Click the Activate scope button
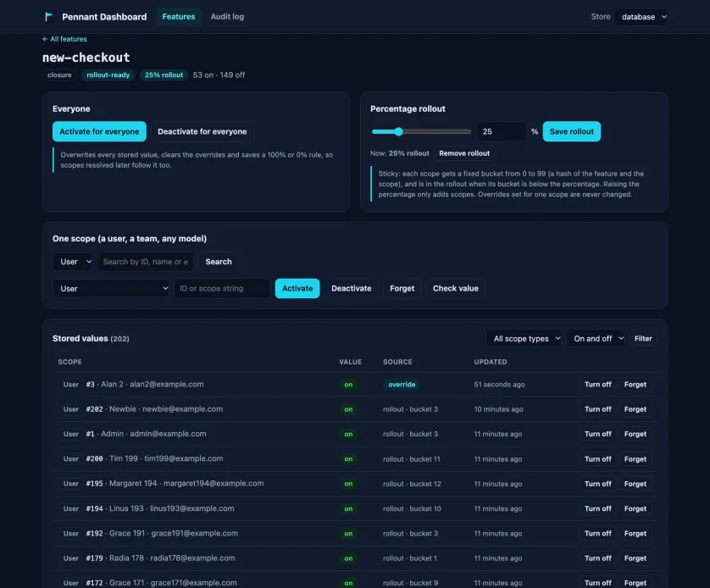 point(297,288)
